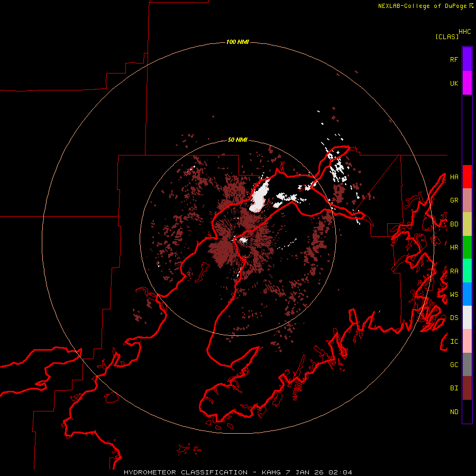
Task: Click the UK magenta legend swatch
Action: click(x=467, y=83)
